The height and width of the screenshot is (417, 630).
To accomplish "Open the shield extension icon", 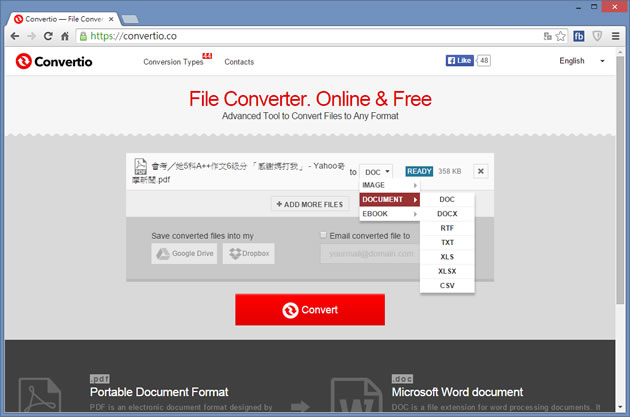I will (x=597, y=36).
